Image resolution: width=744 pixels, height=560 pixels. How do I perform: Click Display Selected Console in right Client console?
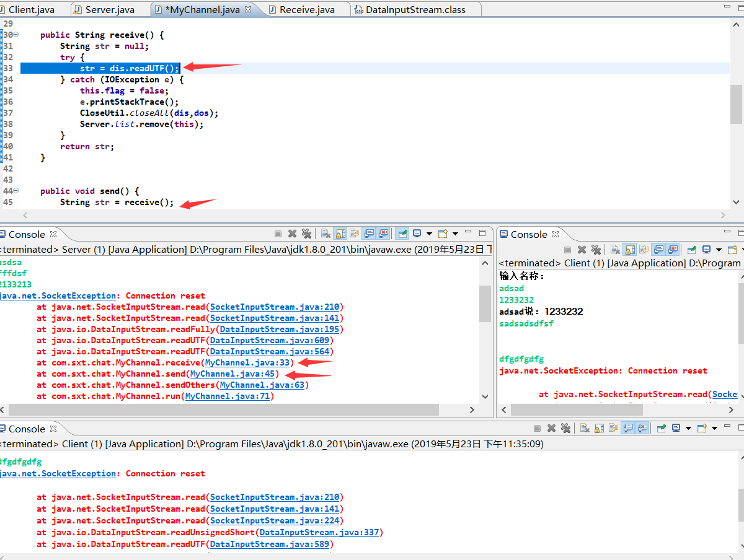coord(706,250)
